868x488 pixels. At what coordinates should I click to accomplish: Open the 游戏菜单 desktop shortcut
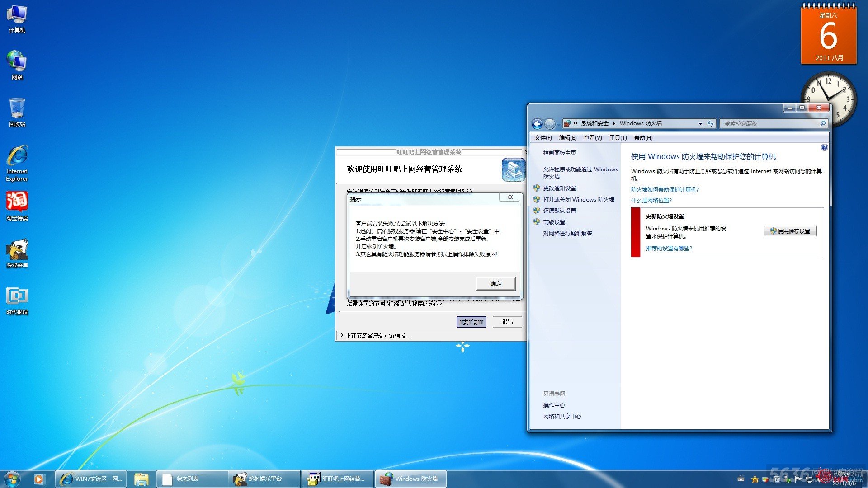(x=17, y=253)
